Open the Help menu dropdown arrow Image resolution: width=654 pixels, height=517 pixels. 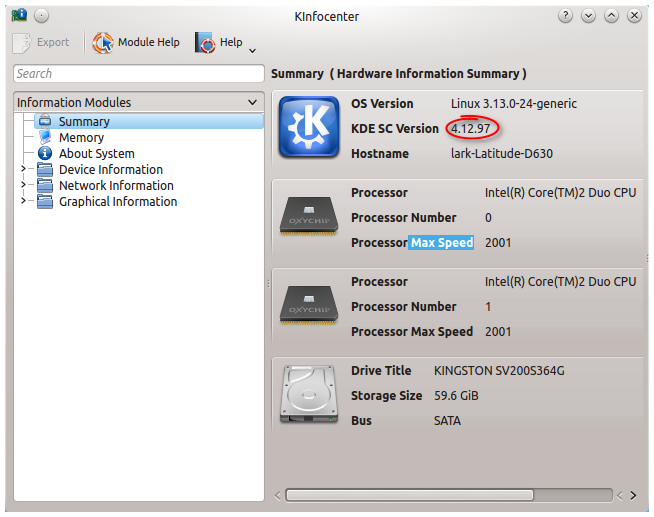(x=252, y=50)
